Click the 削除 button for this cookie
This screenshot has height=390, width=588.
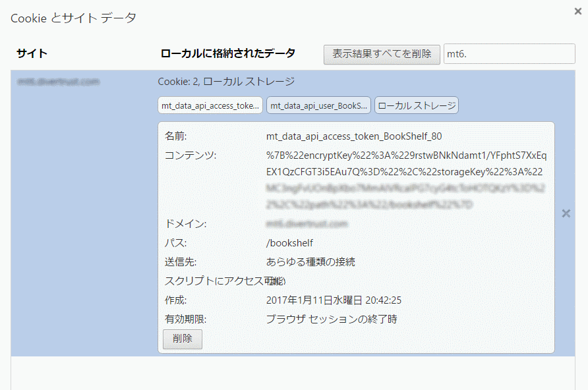(x=183, y=339)
